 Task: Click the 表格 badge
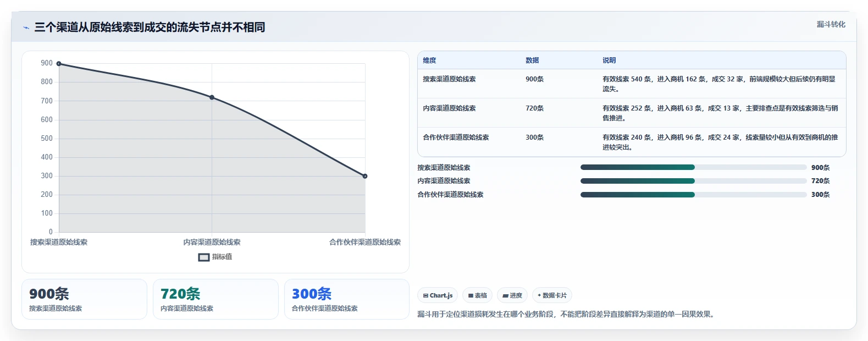477,295
